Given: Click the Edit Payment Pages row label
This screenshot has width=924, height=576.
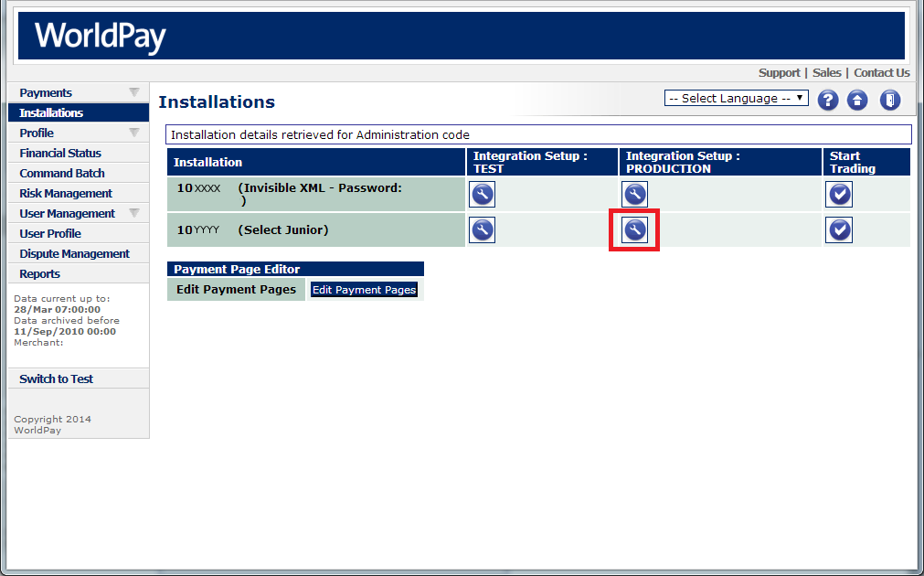Looking at the screenshot, I should point(236,290).
